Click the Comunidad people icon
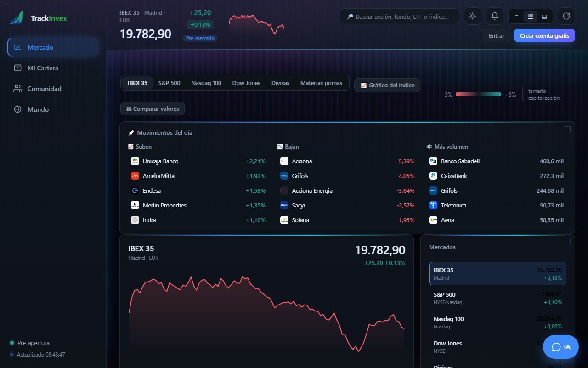The width and height of the screenshot is (588, 368). 18,89
